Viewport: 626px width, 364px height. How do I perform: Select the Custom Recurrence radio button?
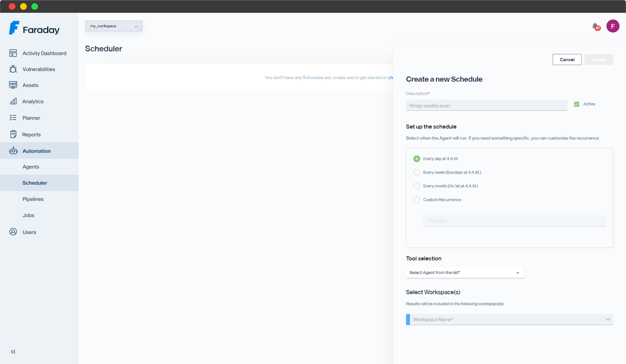[417, 200]
